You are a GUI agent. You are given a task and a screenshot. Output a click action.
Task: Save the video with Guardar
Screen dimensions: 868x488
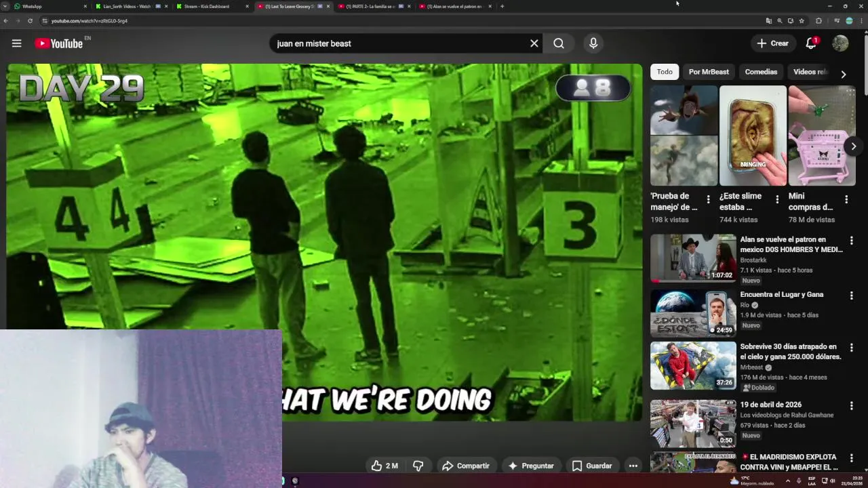(592, 466)
